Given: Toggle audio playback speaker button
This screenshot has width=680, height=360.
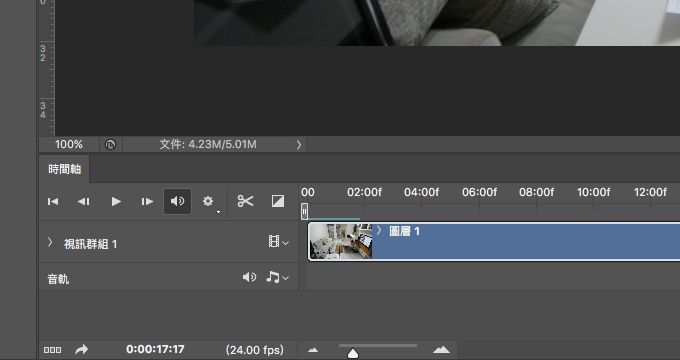Looking at the screenshot, I should [177, 201].
